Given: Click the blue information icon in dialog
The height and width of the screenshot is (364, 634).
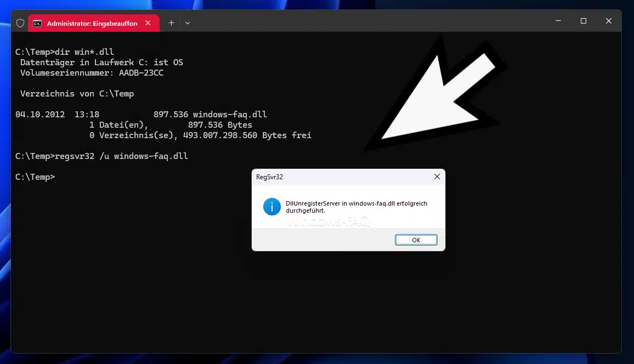Looking at the screenshot, I should (271, 207).
